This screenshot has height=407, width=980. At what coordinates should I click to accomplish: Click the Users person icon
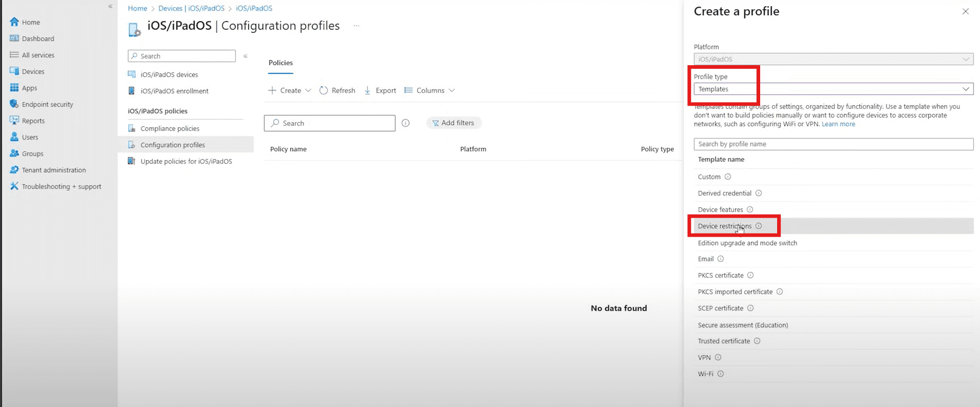[x=14, y=137]
